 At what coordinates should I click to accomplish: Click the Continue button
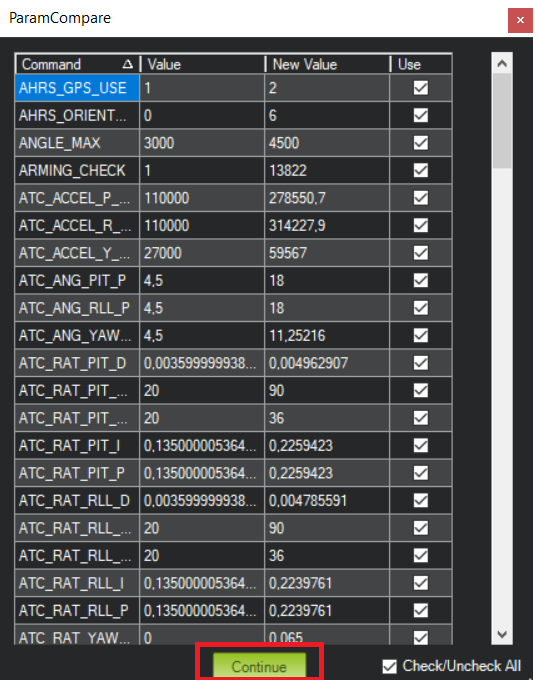[259, 666]
